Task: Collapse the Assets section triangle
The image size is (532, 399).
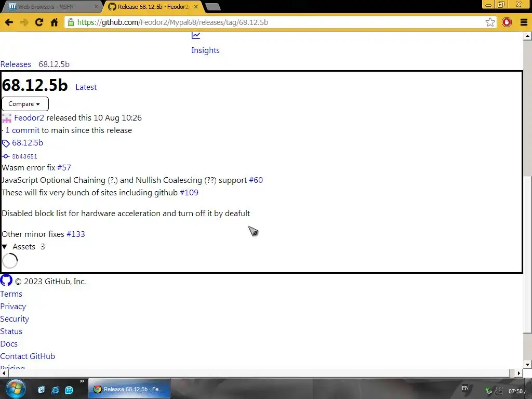Action: pyautogui.click(x=4, y=247)
